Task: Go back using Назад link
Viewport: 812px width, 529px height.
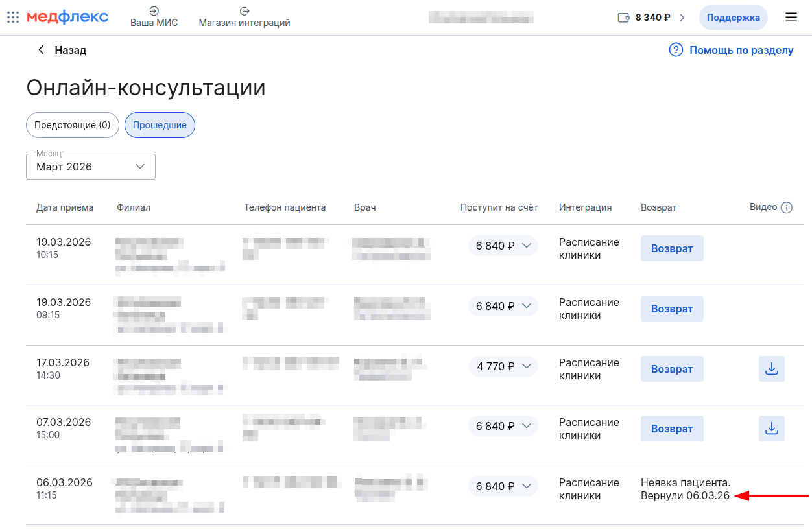Action: tap(62, 50)
